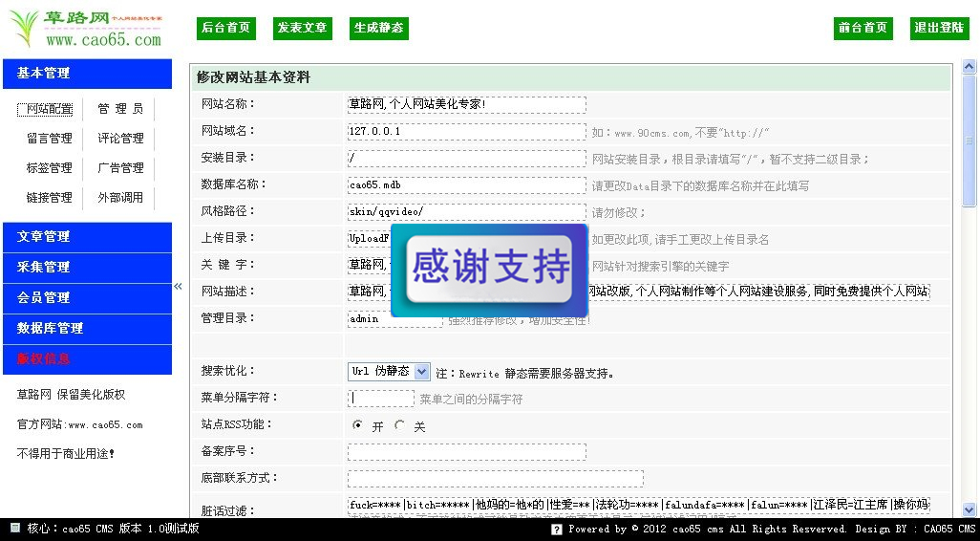Open the 外部调用 menu item
980x541 pixels.
point(120,198)
